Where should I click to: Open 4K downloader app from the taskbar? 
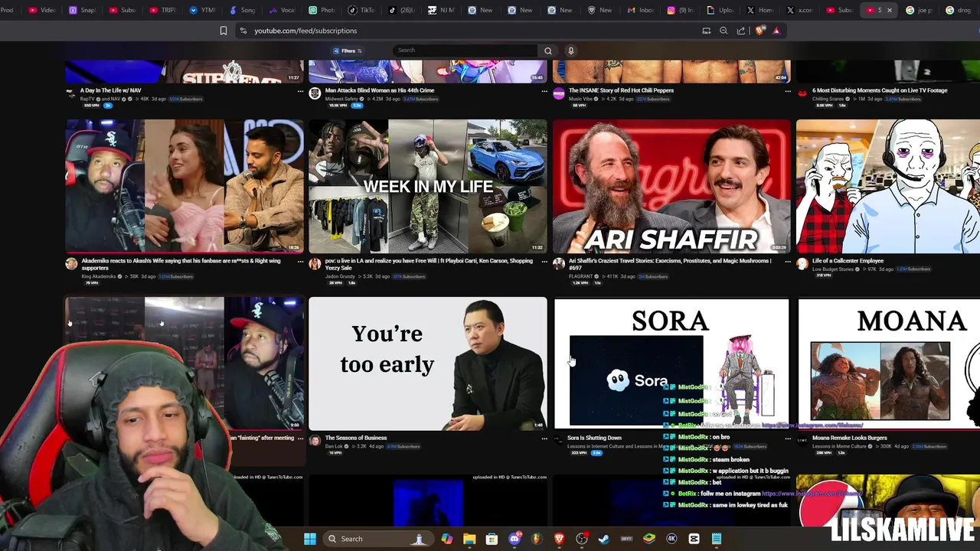click(671, 539)
